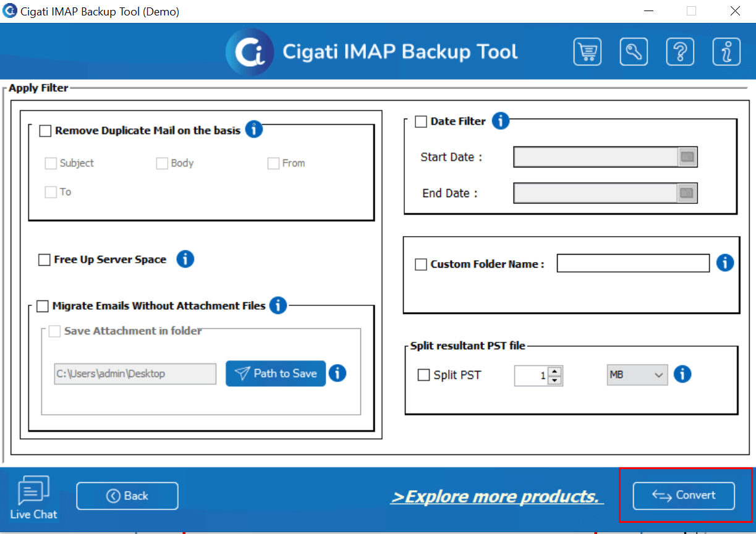The width and height of the screenshot is (756, 534).
Task: Show info next to Path to Save
Action: 338,373
